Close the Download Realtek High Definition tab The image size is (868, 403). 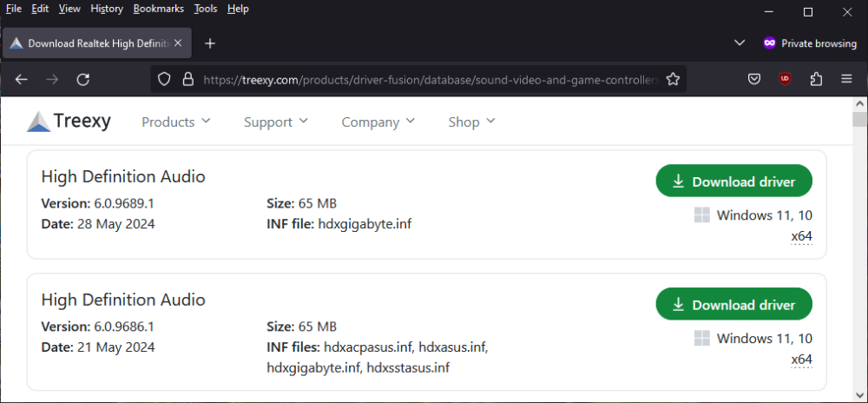179,43
